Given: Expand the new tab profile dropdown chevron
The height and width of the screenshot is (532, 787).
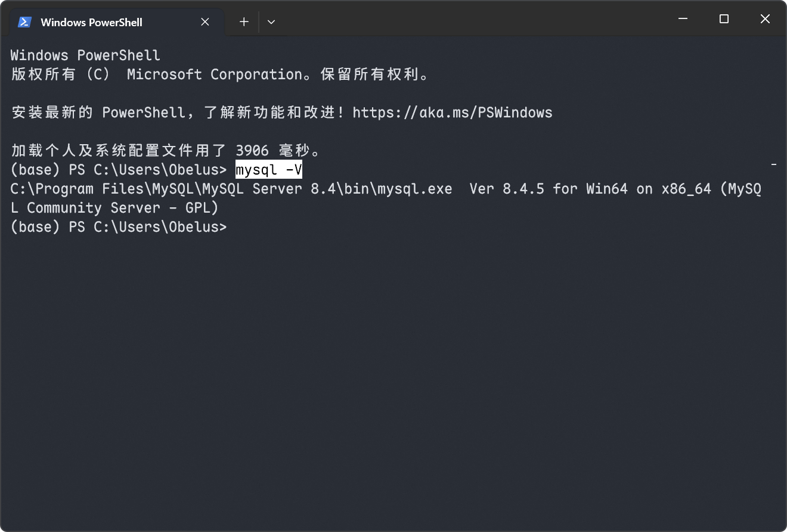Looking at the screenshot, I should 271,22.
